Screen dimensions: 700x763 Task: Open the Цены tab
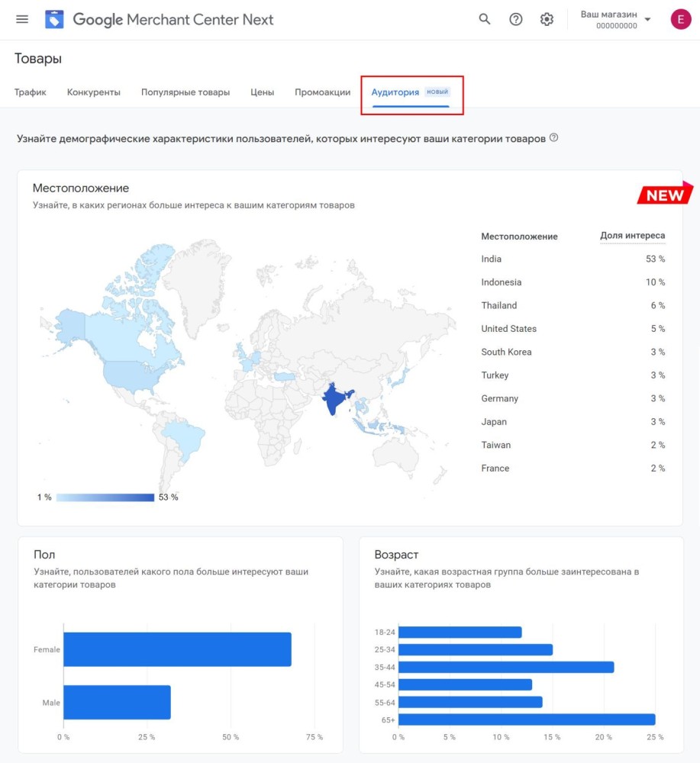pyautogui.click(x=262, y=92)
